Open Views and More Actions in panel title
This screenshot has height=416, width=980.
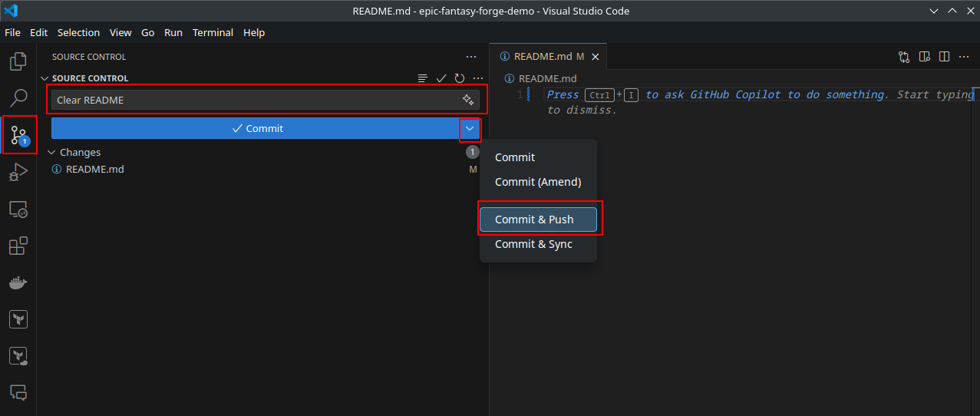[x=471, y=57]
